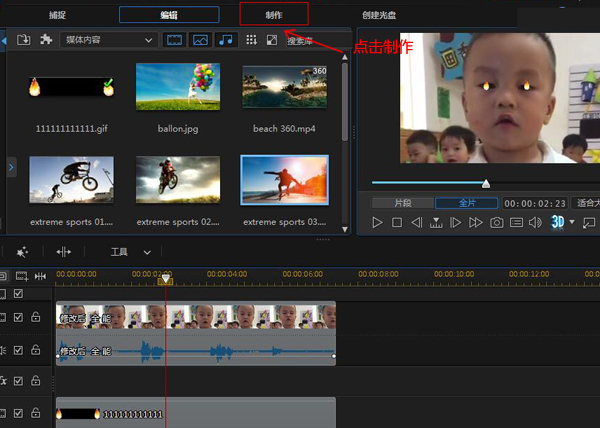Toggle the bottom video track enable checkbox
The image size is (600, 428).
click(18, 413)
